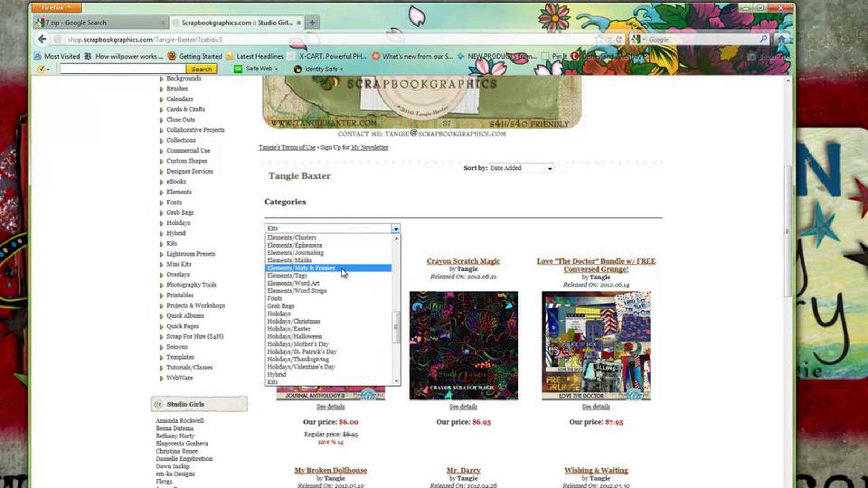Pick Grab Bags from the category list
Screen dimensions: 868x488
pyautogui.click(x=281, y=306)
